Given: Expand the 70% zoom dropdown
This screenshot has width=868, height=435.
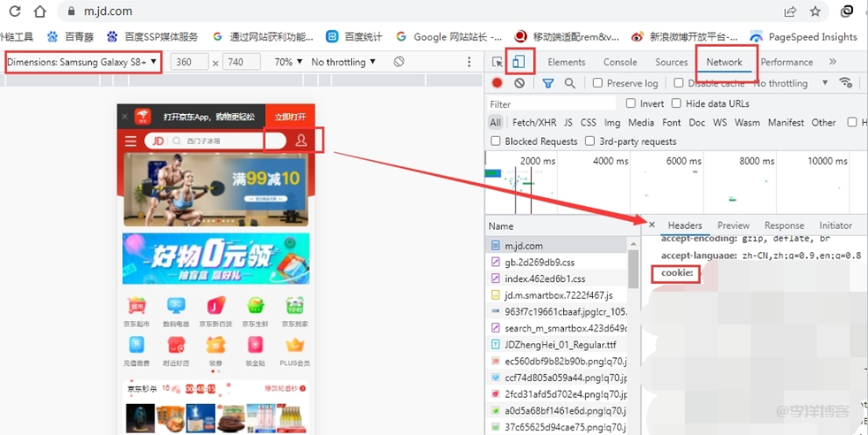Looking at the screenshot, I should 287,62.
